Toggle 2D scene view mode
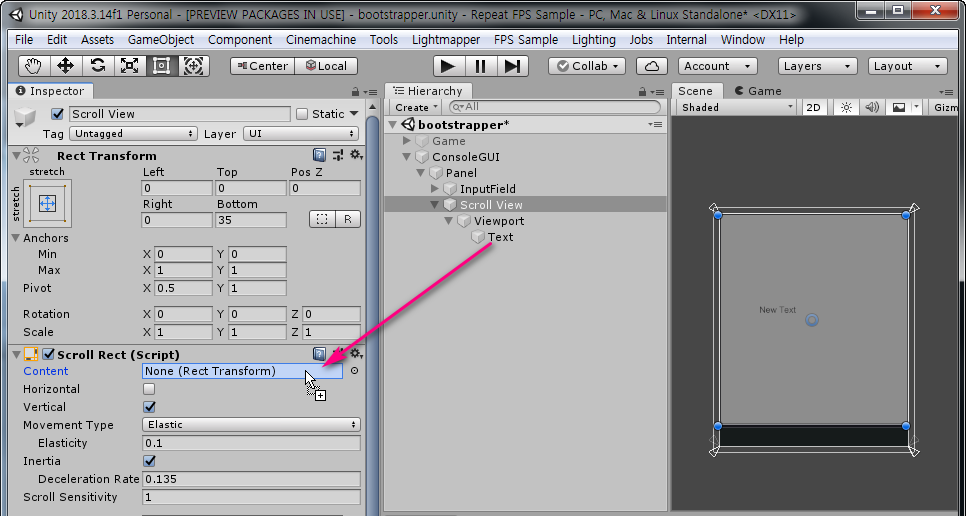This screenshot has width=966, height=516. coord(814,107)
